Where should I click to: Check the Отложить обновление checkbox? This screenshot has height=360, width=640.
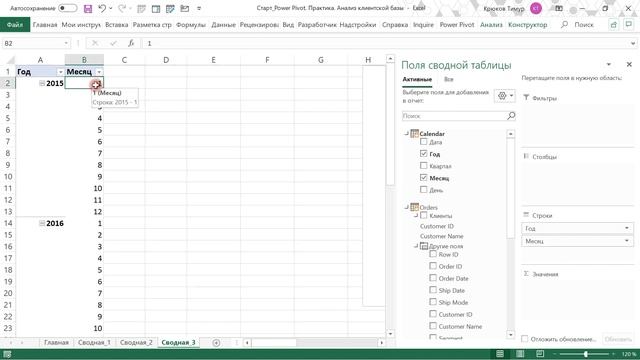524,339
